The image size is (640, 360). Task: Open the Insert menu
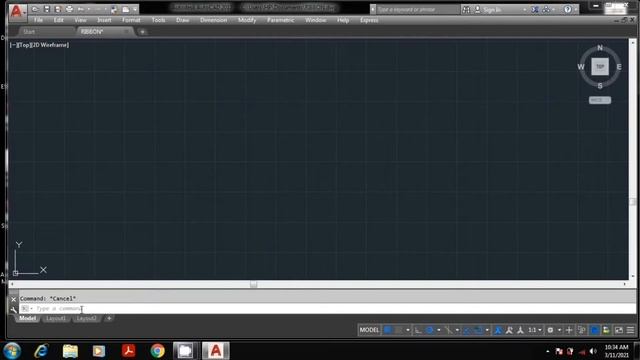point(104,20)
